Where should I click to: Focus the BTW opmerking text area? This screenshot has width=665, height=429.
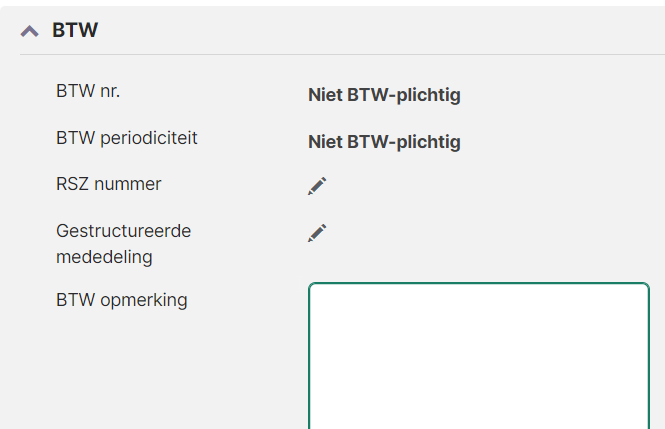click(479, 356)
